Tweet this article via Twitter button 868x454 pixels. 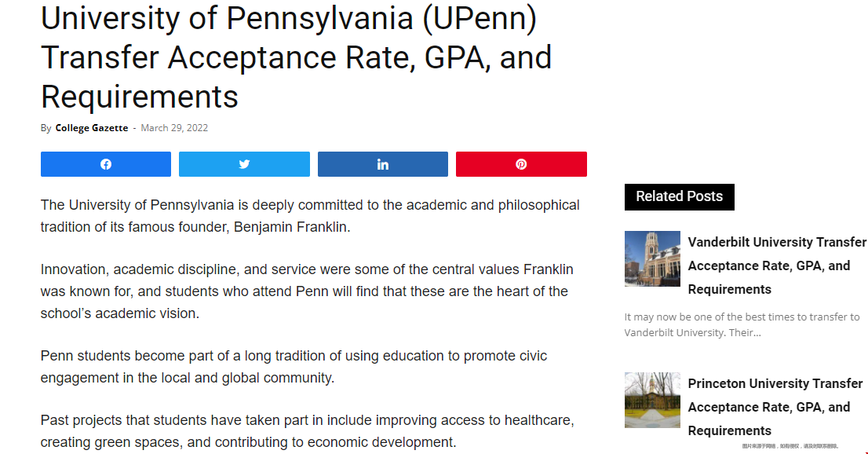coord(244,164)
